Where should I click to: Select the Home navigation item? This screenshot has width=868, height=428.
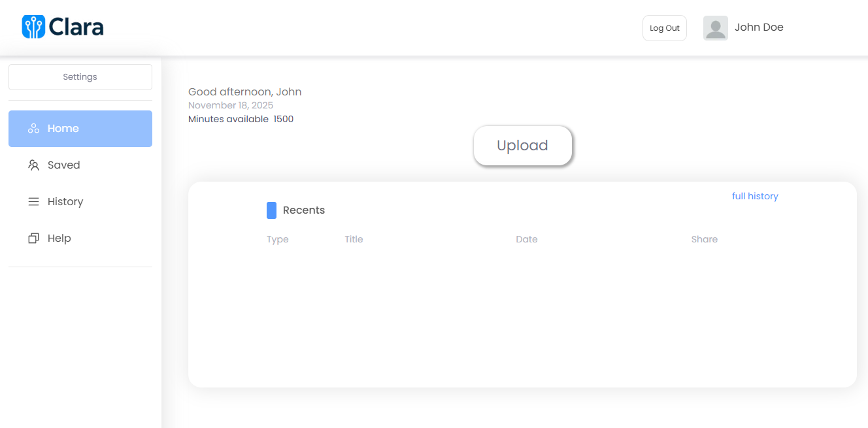[63, 128]
